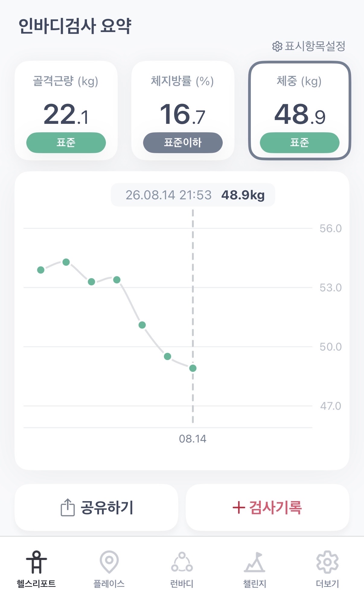Select the 체중 (kg) card
364x608 pixels.
[299, 111]
